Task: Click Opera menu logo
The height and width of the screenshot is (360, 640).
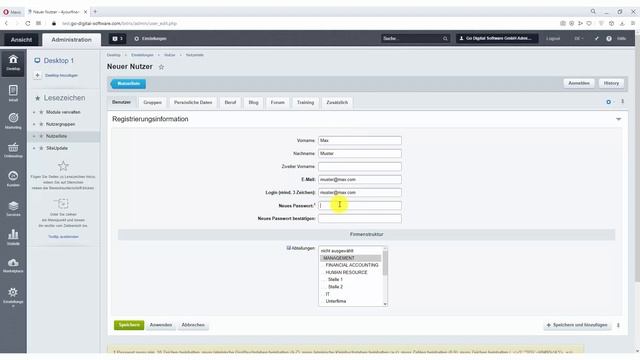Action: 6,12
